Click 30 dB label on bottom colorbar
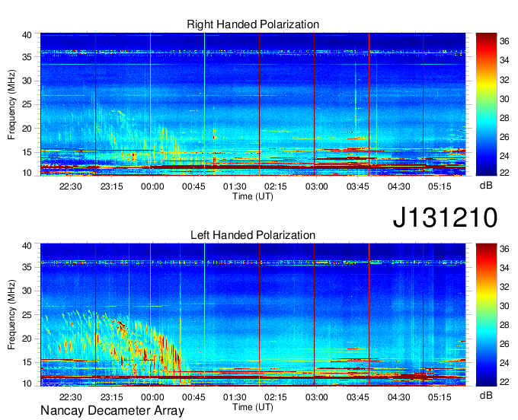 coord(504,306)
